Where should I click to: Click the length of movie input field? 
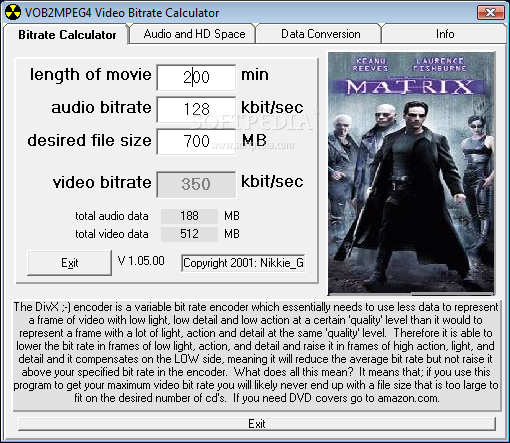pos(196,77)
